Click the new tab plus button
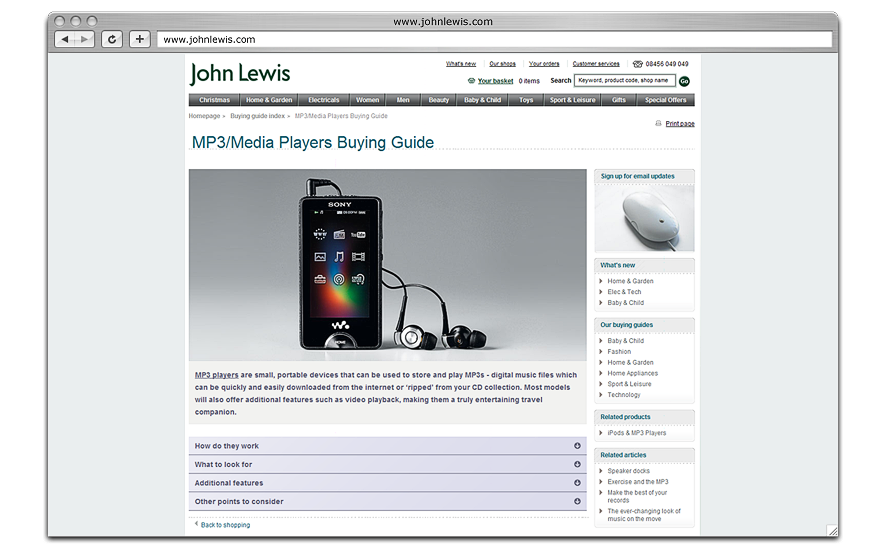This screenshot has height=548, width=887. coord(139,39)
